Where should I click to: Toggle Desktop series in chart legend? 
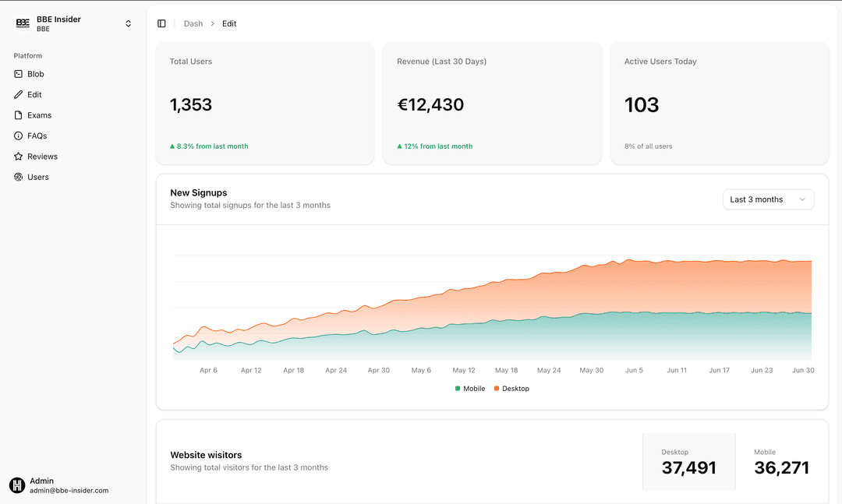tap(511, 389)
